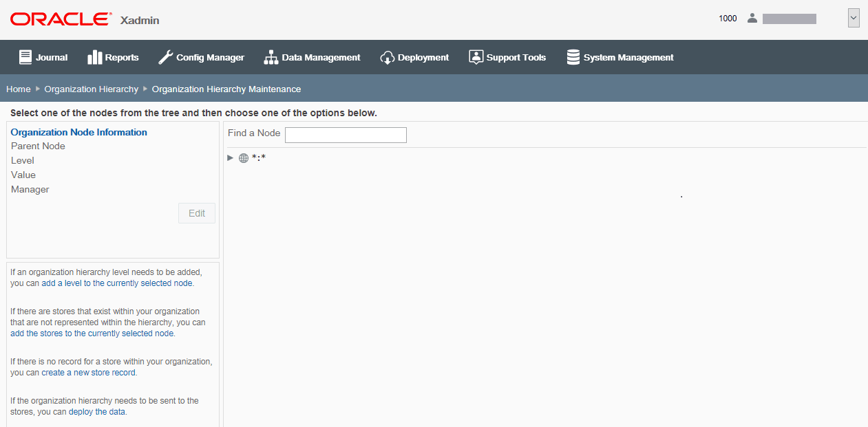Click the deploy the data link
Viewport: 868px width, 427px height.
97,411
